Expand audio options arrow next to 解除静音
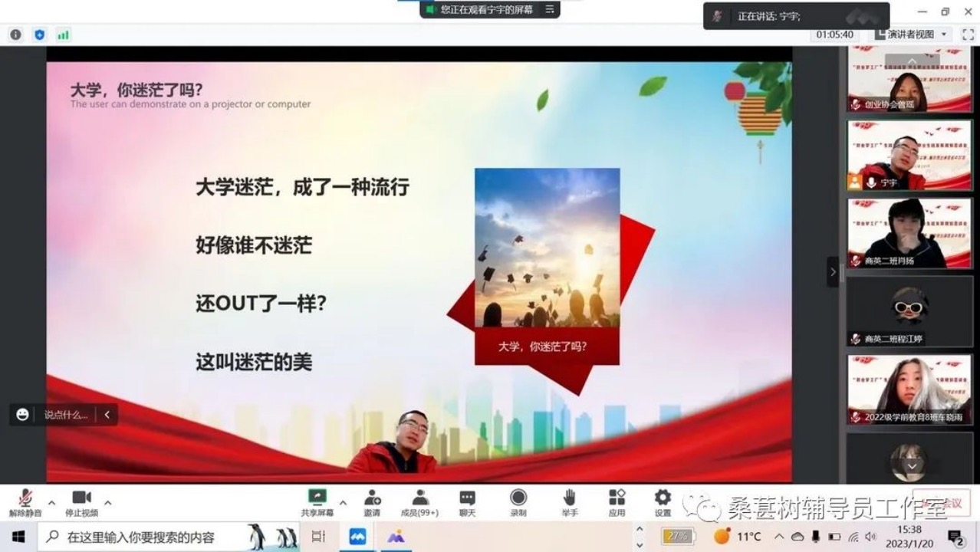Viewport: 980px width, 552px height. [51, 503]
